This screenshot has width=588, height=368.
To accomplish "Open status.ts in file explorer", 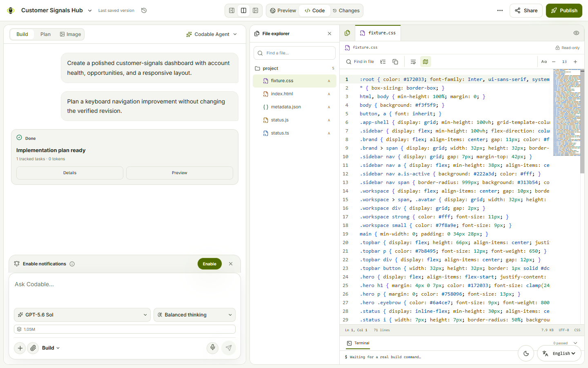I will 294,133.
